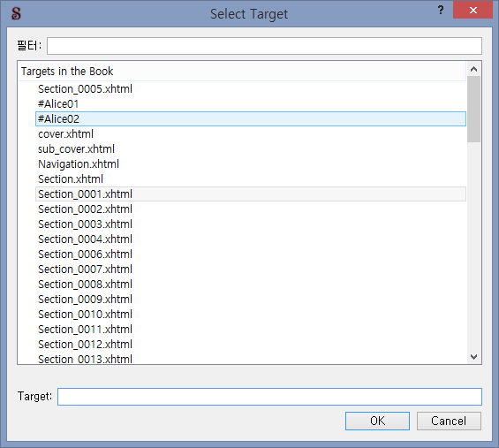This screenshot has height=448, width=499.
Task: Click the vertical scrollbar thumb
Action: pyautogui.click(x=474, y=109)
